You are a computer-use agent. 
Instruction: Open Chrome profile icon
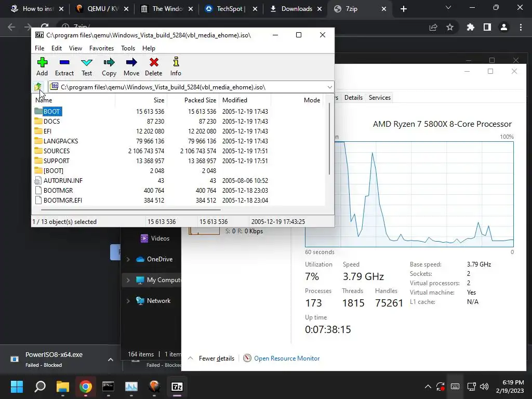(x=504, y=27)
